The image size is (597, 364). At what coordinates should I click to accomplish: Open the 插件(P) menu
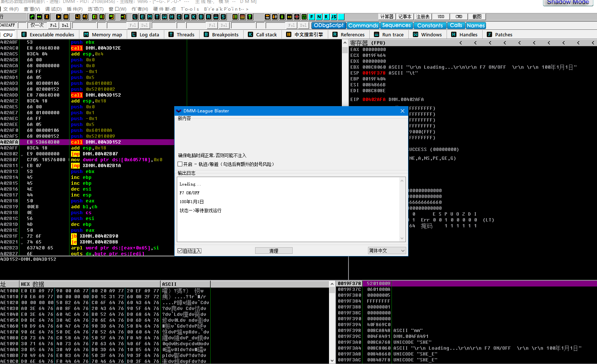coord(75,9)
